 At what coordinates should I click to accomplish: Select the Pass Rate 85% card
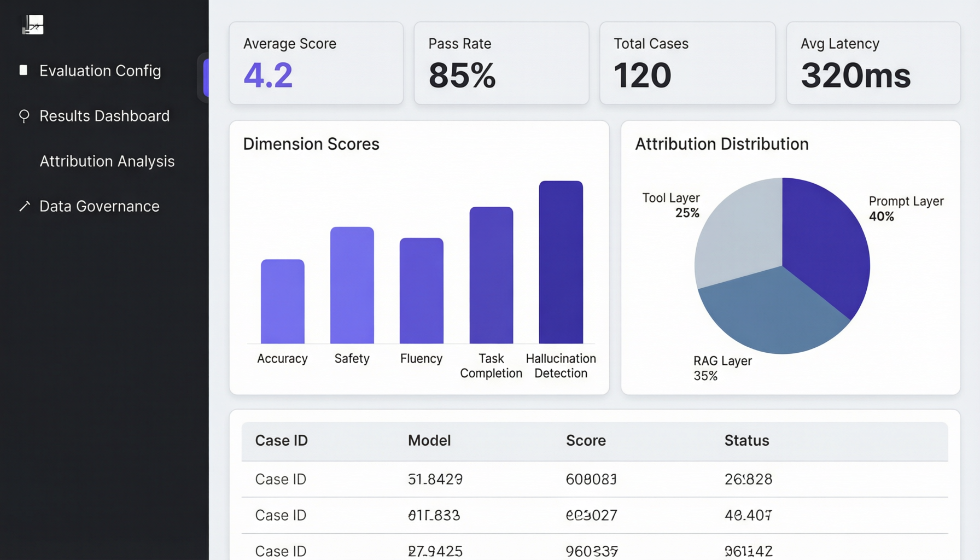[x=501, y=63]
